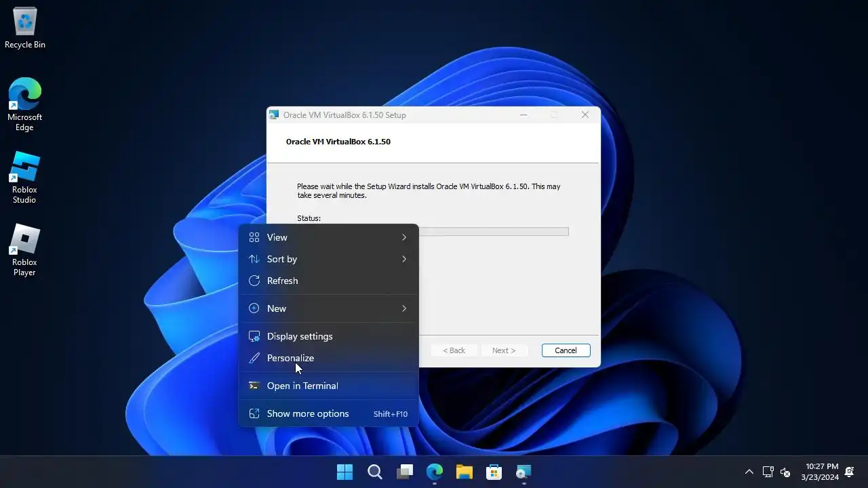Click the Oracle VM VirtualBox 6.1.50 heading

coord(338,142)
